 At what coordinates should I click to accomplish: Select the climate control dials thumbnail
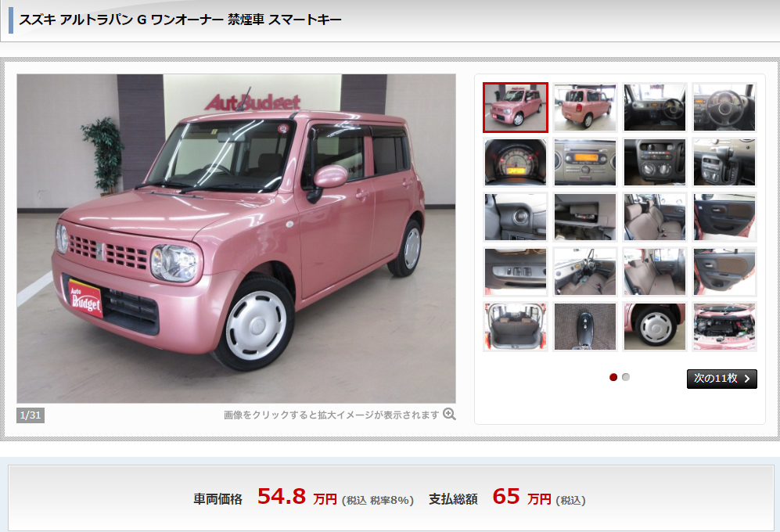point(655,162)
